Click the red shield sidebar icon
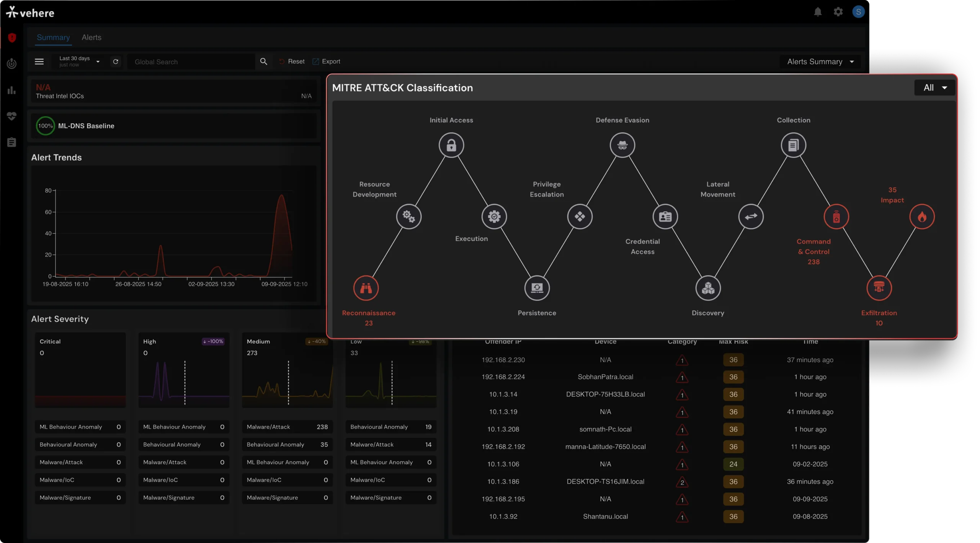 [12, 38]
